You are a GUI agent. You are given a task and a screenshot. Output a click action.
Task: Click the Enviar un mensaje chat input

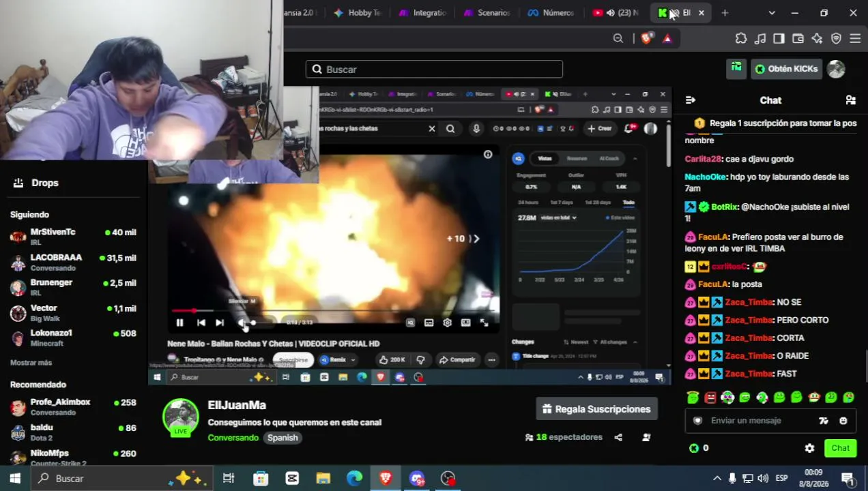coord(757,421)
